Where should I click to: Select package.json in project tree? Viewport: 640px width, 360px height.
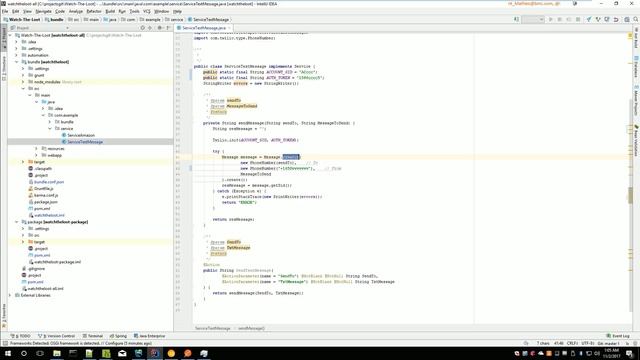pos(45,202)
